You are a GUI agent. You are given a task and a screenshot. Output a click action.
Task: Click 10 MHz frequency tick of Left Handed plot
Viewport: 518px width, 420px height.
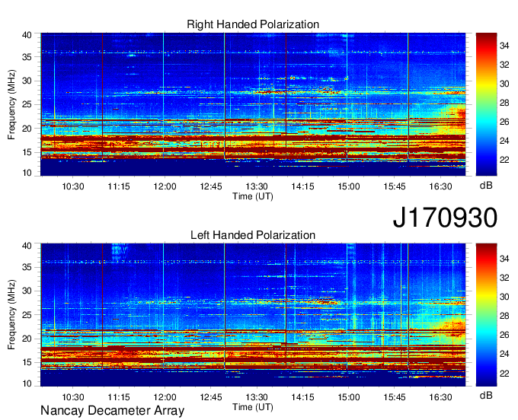27,383
